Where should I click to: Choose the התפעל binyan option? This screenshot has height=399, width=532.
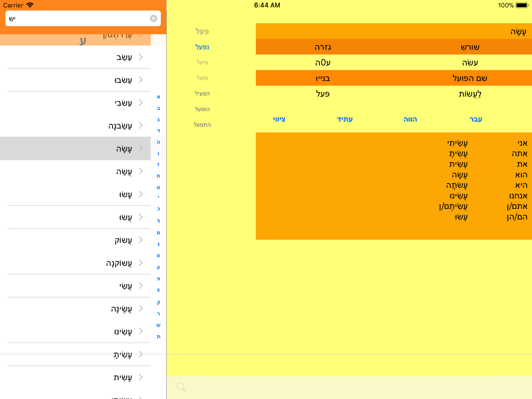[202, 125]
